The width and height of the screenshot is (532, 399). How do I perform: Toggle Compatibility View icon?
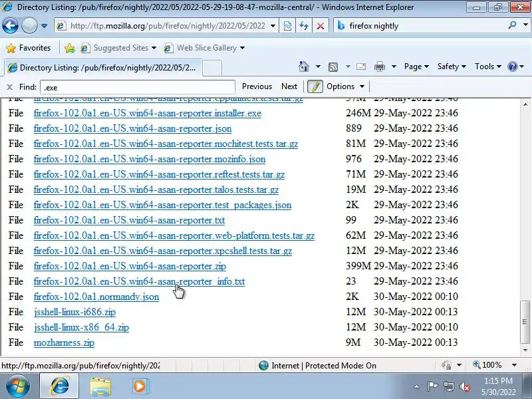[x=287, y=26]
